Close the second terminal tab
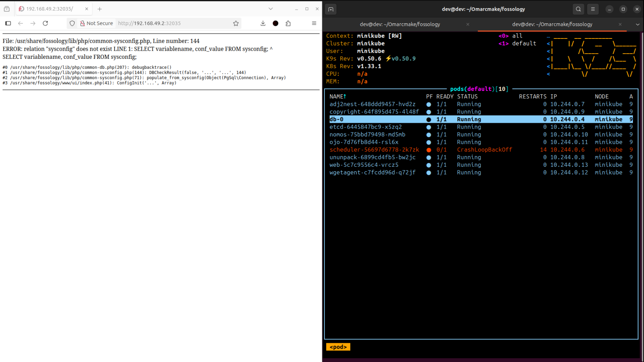The height and width of the screenshot is (362, 644). [620, 24]
